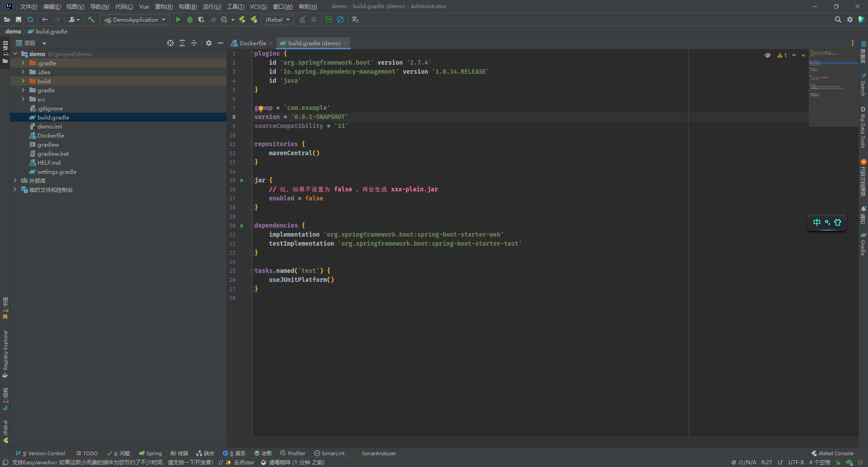The height and width of the screenshot is (467, 868).
Task: Click the Run with Coverage icon
Action: [202, 19]
